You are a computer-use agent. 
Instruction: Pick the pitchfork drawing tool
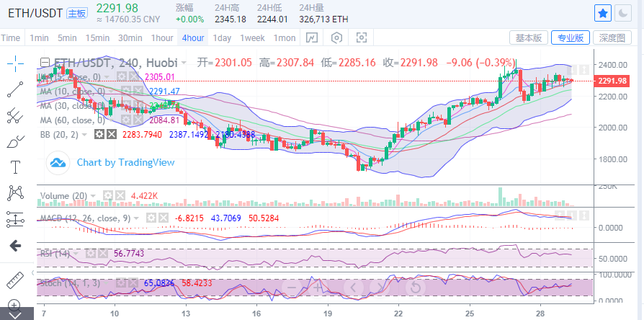point(15,115)
